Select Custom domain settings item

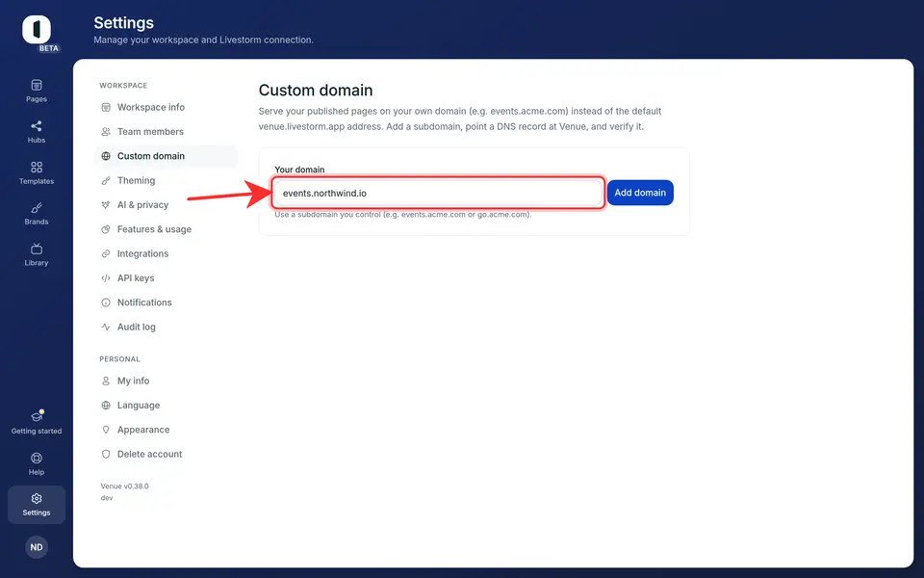167,156
